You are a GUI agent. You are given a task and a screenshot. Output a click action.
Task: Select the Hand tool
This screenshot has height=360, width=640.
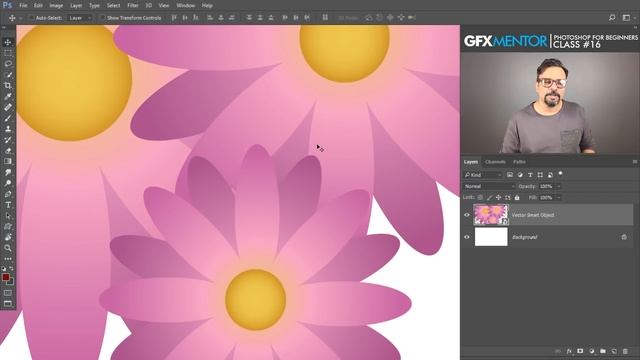(8, 237)
